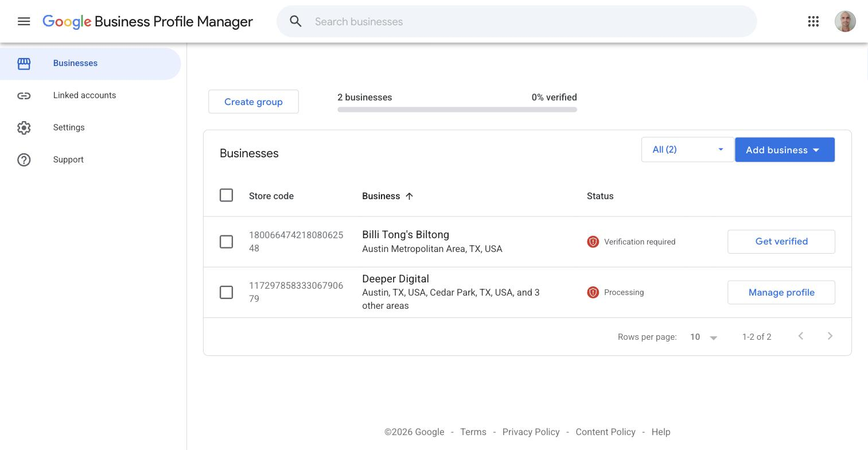The height and width of the screenshot is (450, 868).
Task: Click the Settings gear icon
Action: click(24, 127)
